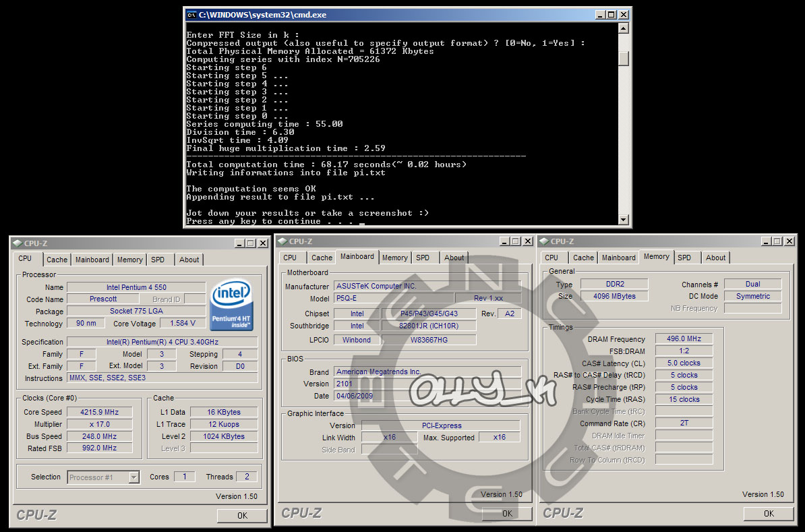The width and height of the screenshot is (805, 532).
Task: Click the Multiplier value x 17.0
Action: [100, 425]
